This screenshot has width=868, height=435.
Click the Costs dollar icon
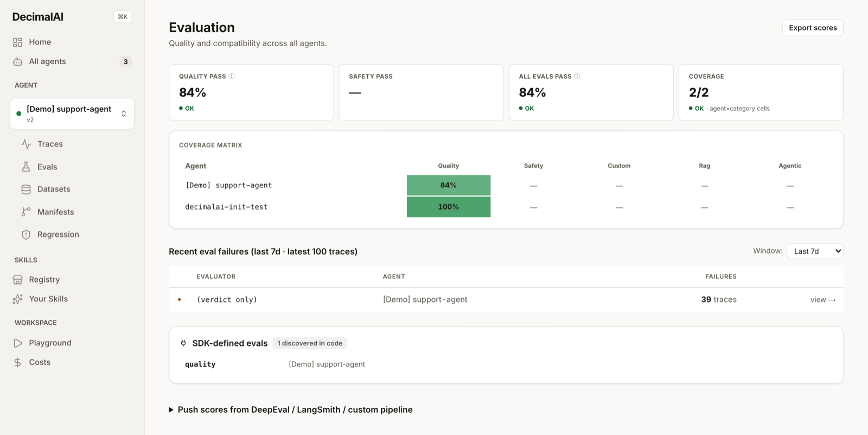(x=17, y=362)
